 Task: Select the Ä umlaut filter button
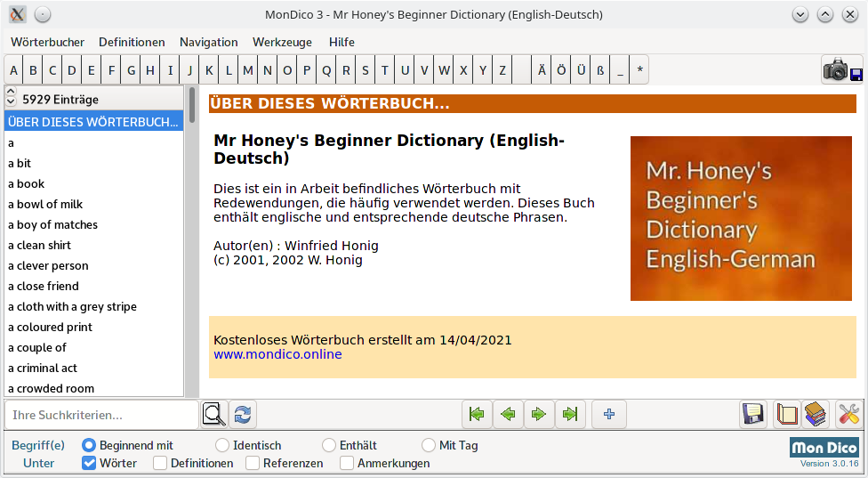(x=542, y=70)
